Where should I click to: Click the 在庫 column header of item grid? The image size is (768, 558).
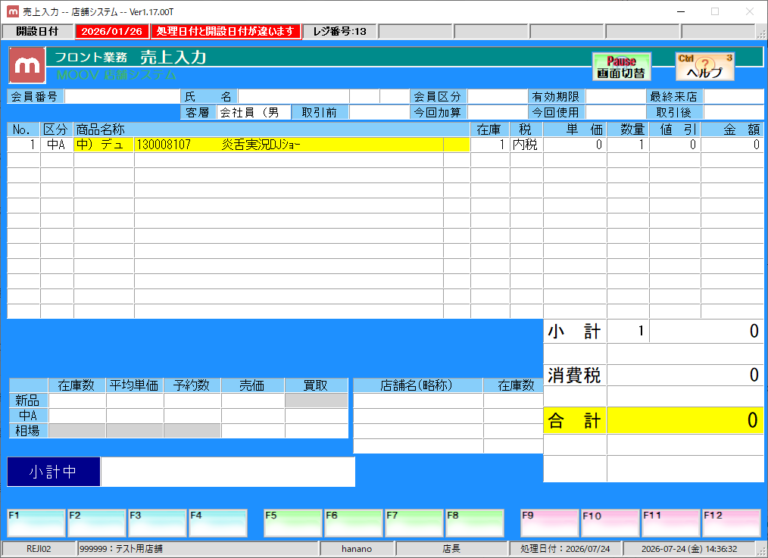pos(490,129)
